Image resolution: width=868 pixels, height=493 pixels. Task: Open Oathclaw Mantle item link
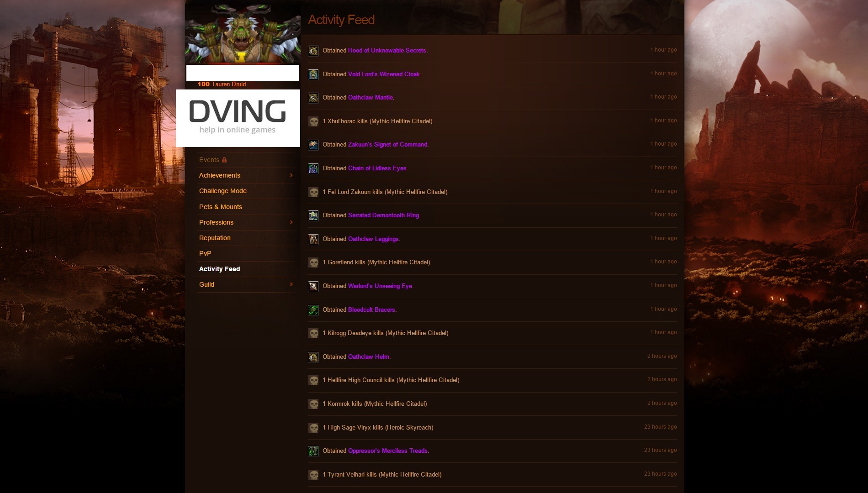(x=370, y=98)
